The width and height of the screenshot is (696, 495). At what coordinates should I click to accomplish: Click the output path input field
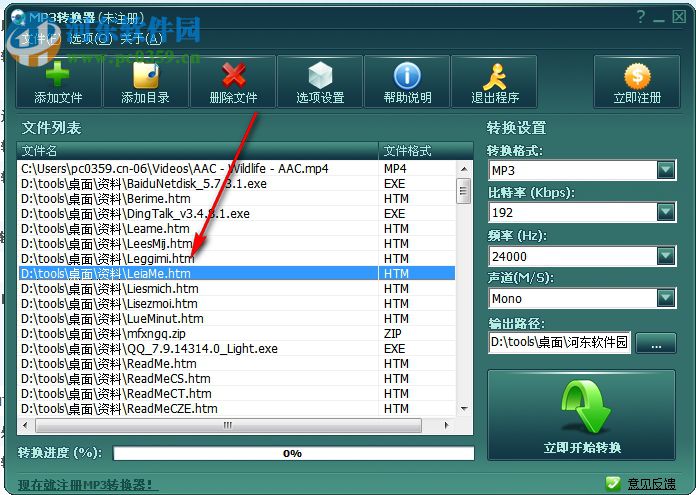pyautogui.click(x=559, y=343)
